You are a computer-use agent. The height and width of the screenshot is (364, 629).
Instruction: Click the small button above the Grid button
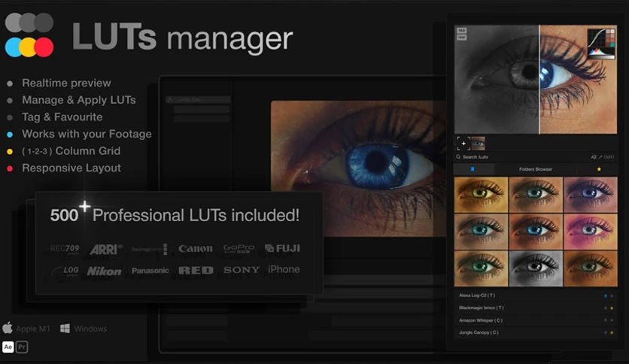click(462, 31)
